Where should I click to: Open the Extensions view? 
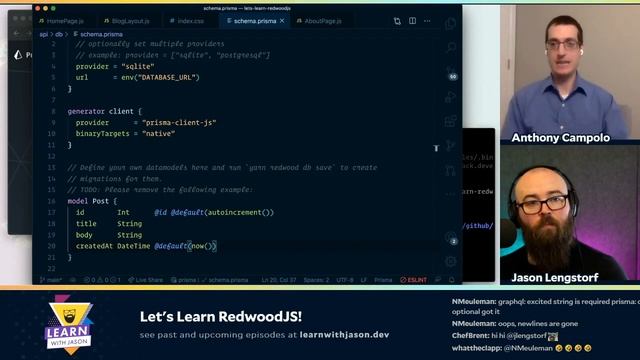point(451,121)
